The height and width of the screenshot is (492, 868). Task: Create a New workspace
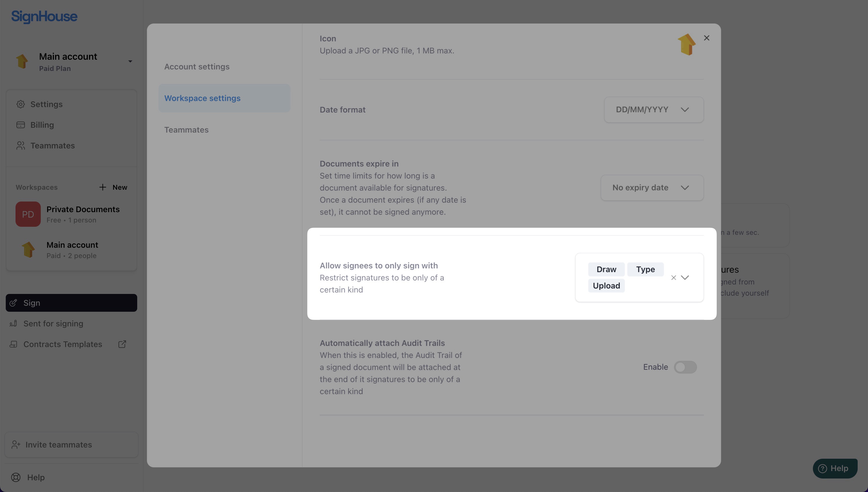(x=113, y=187)
